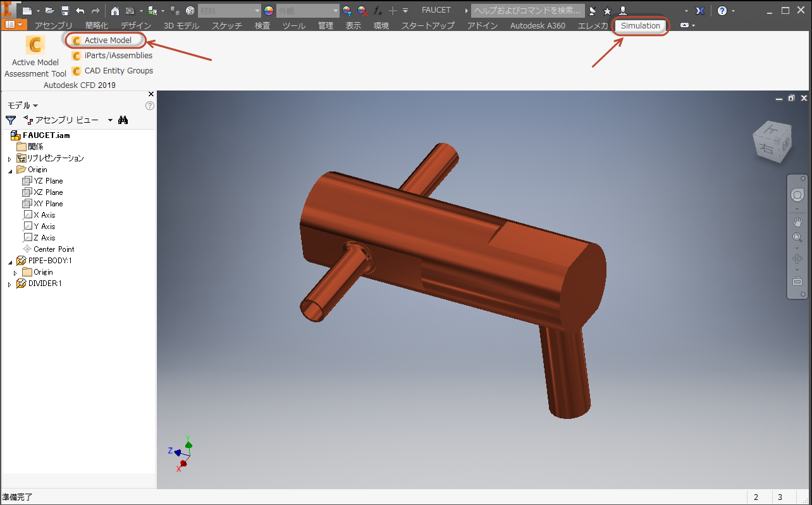Customize the quick access toolbar dropdown

pyautogui.click(x=405, y=11)
